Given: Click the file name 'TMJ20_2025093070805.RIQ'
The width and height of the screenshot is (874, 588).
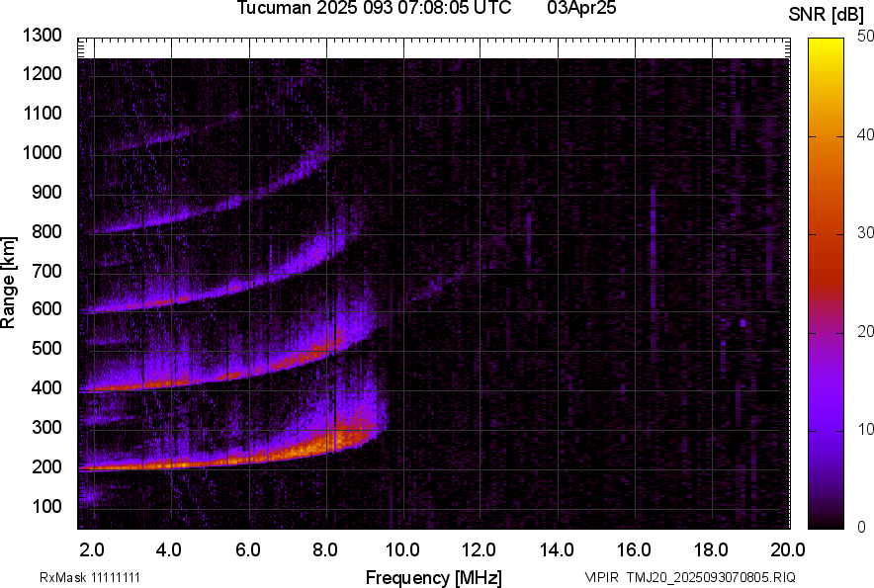Looking at the screenshot, I should 711,577.
